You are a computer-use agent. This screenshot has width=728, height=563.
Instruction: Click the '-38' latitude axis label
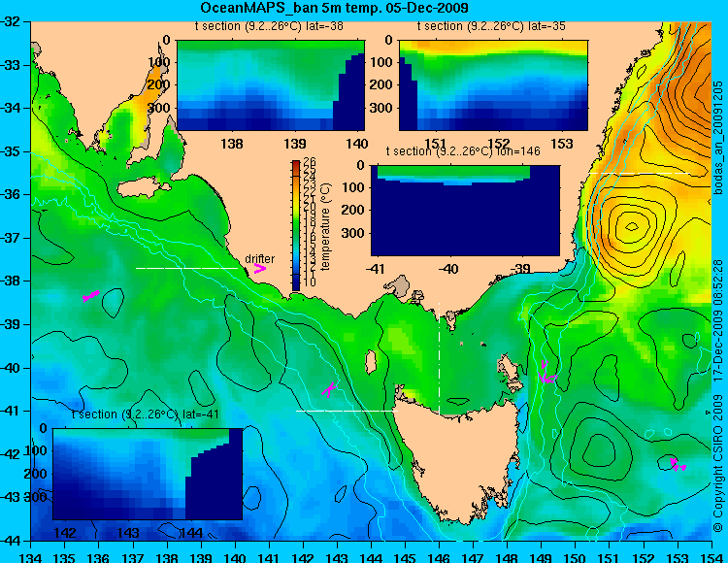click(x=10, y=281)
